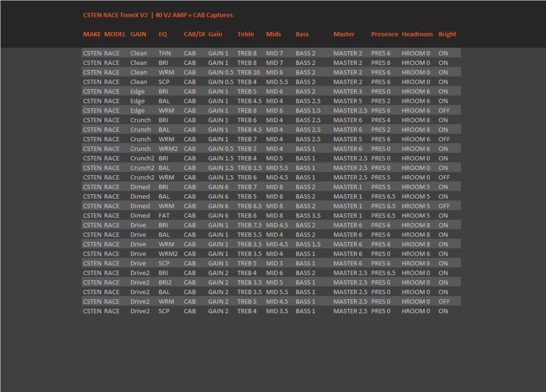Select the TREB 2 cell
This screenshot has height=392, width=546.
pos(247,149)
